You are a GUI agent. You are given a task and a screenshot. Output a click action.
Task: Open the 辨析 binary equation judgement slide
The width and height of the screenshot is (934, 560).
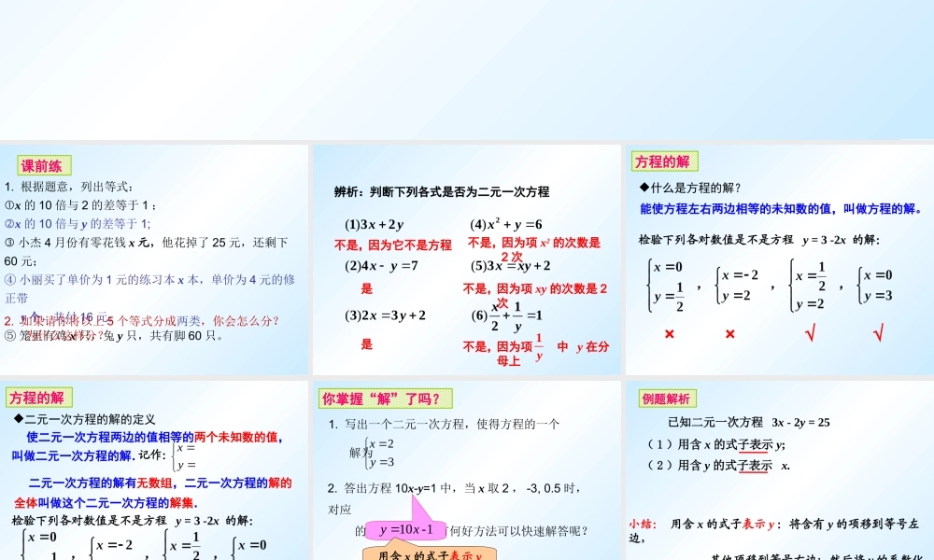pos(466,259)
